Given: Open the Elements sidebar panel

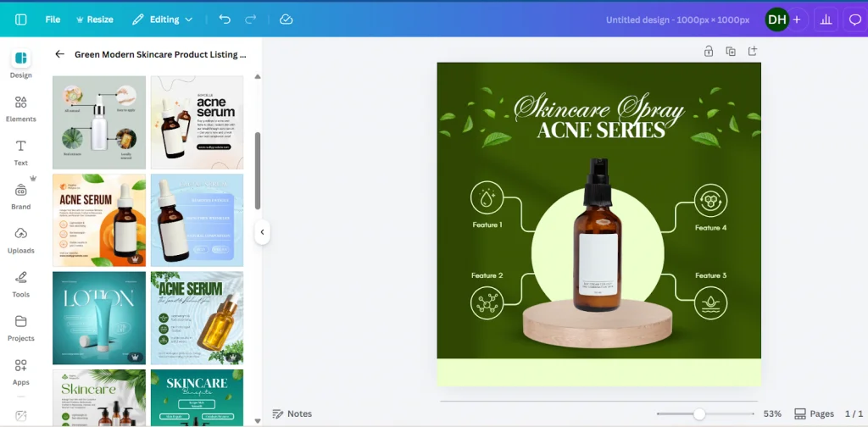Looking at the screenshot, I should [x=21, y=108].
